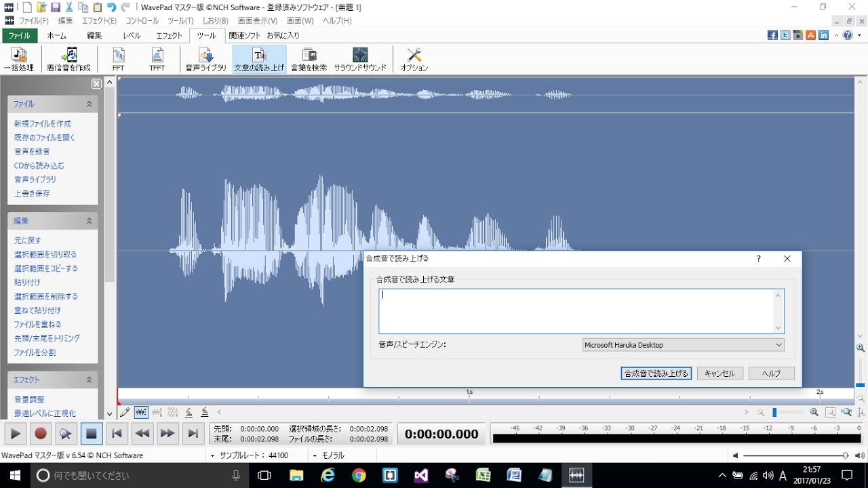Image resolution: width=868 pixels, height=488 pixels.
Task: Open the サラウンドサウンド tool
Action: point(360,60)
